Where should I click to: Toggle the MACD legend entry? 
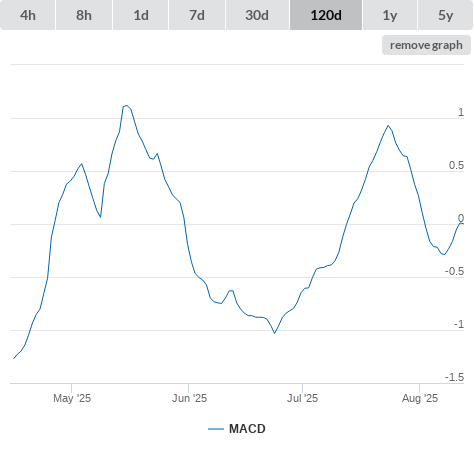pos(237,429)
